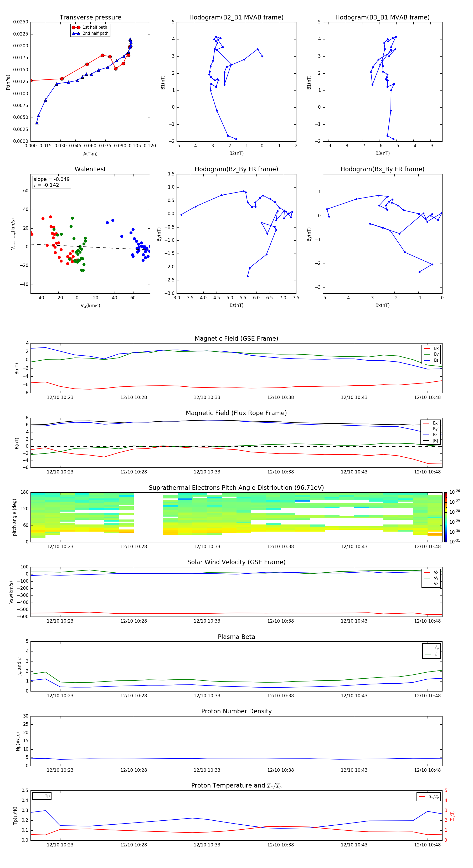The image size is (473, 868).
Task: Select the blue 'βp' legend entry
Action: tap(432, 647)
